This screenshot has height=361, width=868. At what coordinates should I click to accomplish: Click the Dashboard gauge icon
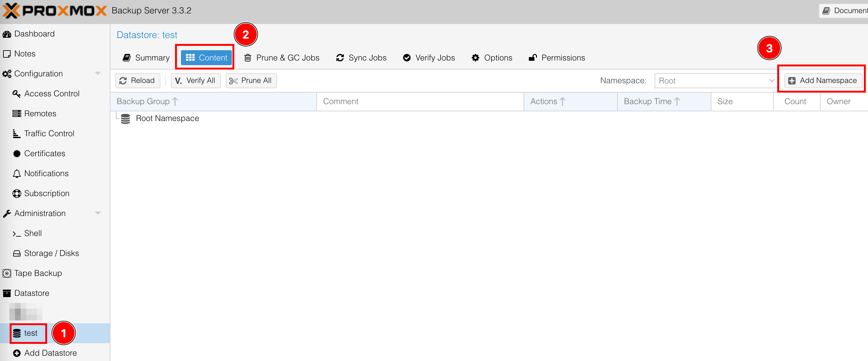[x=7, y=34]
